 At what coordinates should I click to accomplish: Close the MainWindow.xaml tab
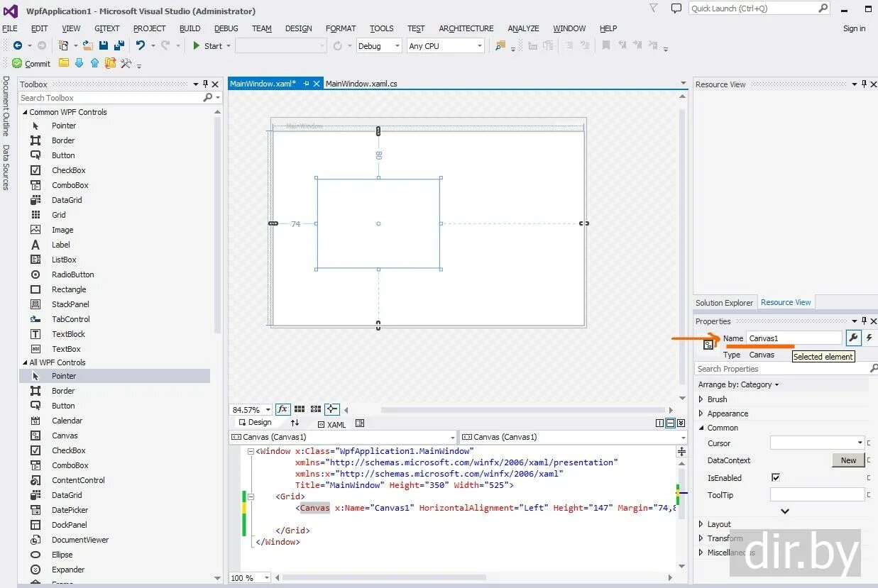[317, 84]
